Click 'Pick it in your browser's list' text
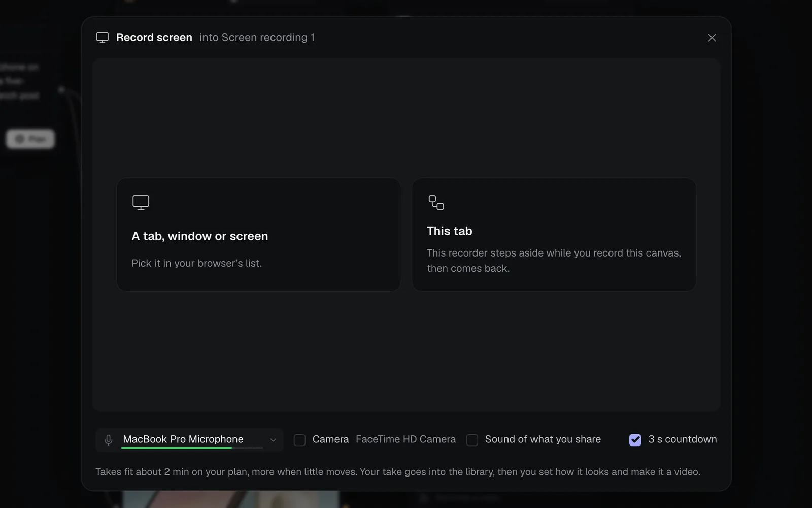The width and height of the screenshot is (812, 508). [197, 263]
